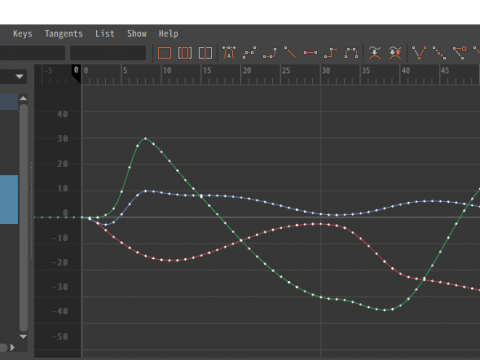Viewport: 480px width, 360px height.
Task: Click the Frame All icon
Action: tap(164, 53)
